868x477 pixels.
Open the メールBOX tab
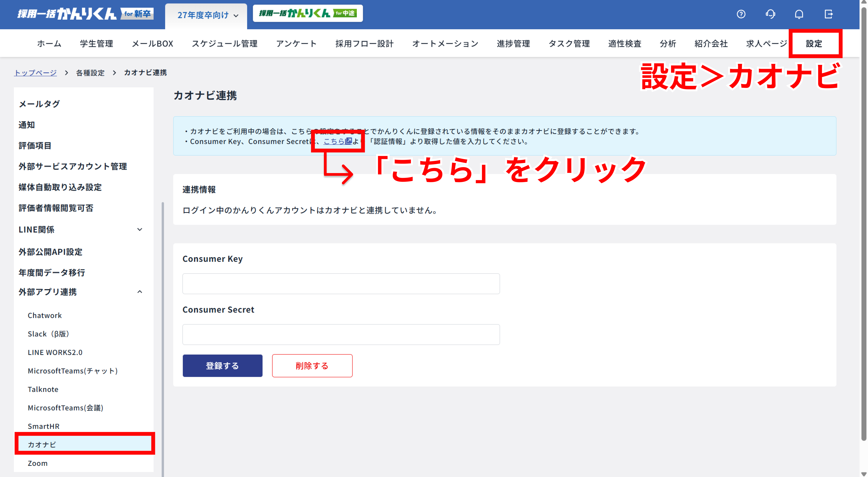pyautogui.click(x=152, y=43)
